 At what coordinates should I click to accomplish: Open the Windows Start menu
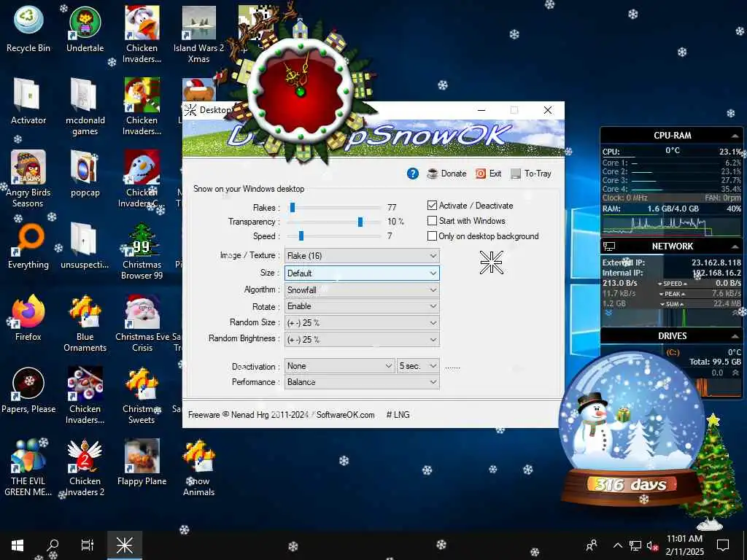pos(18,545)
